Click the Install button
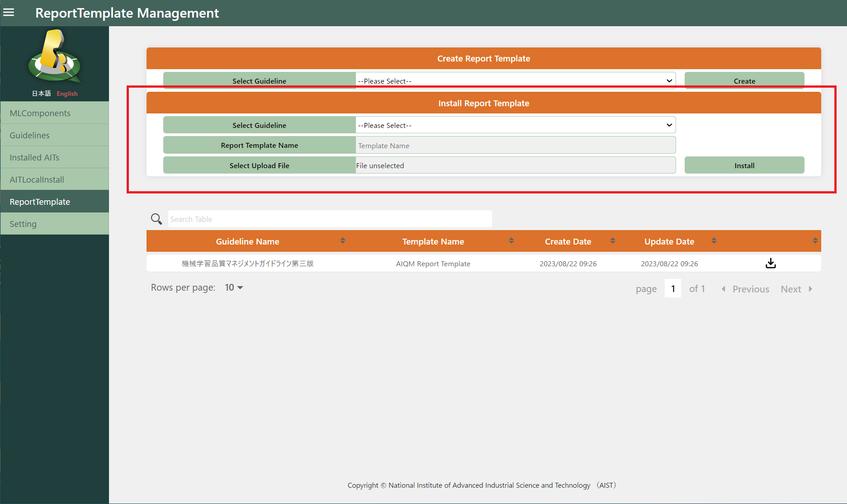This screenshot has height=504, width=847. coord(744,165)
